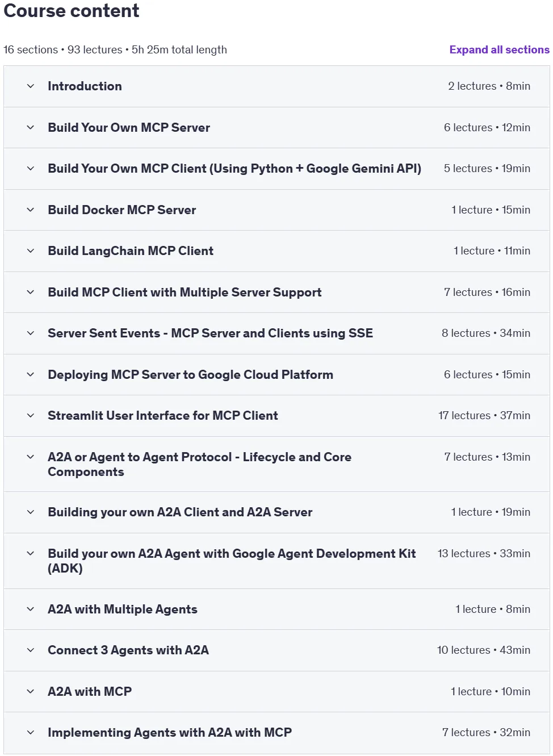Open the Streamlit User Interface section title
The width and height of the screenshot is (553, 756).
(163, 416)
